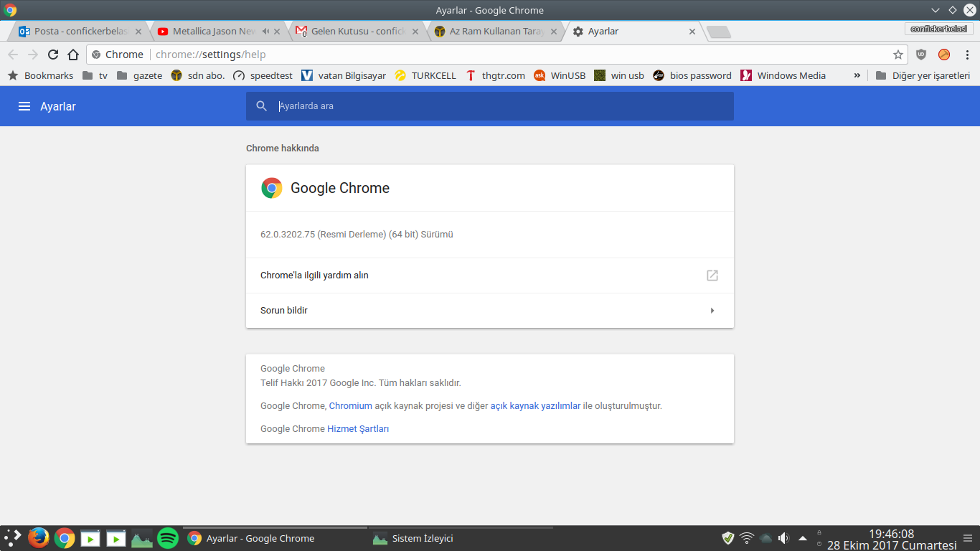Open the KDE application launcher
This screenshot has height=551, width=980.
click(x=13, y=538)
